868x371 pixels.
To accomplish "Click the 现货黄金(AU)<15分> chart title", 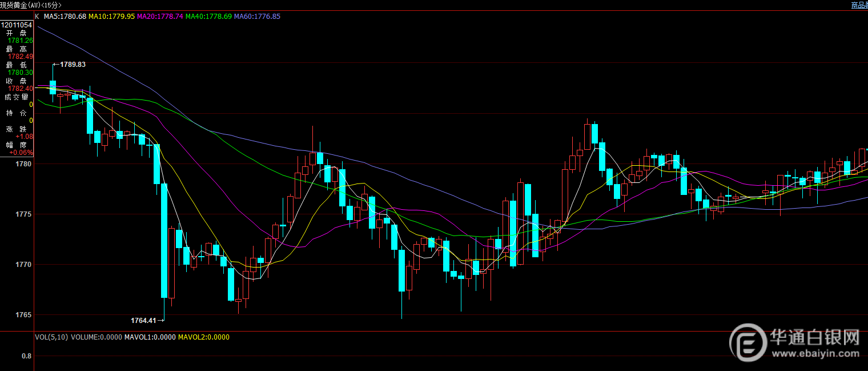I will coord(31,5).
